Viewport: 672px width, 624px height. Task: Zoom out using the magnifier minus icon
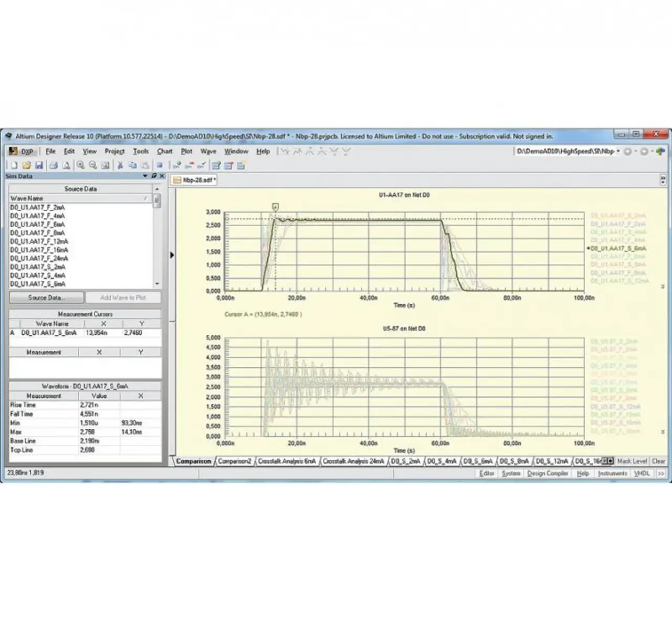[93, 165]
